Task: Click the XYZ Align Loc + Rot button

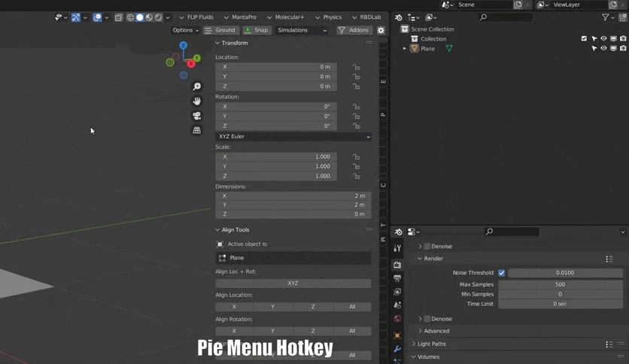Action: (x=293, y=283)
